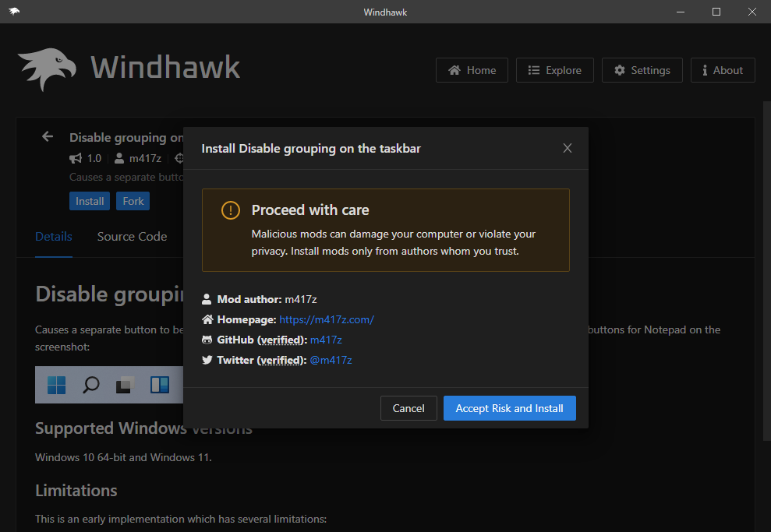Click the warning exclamation icon
771x532 pixels.
pyautogui.click(x=231, y=210)
